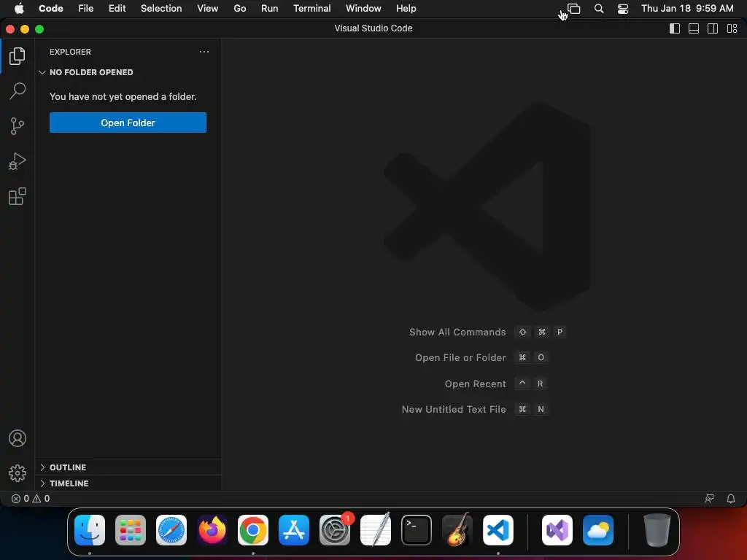
Task: Open the Edit menu
Action: [117, 9]
